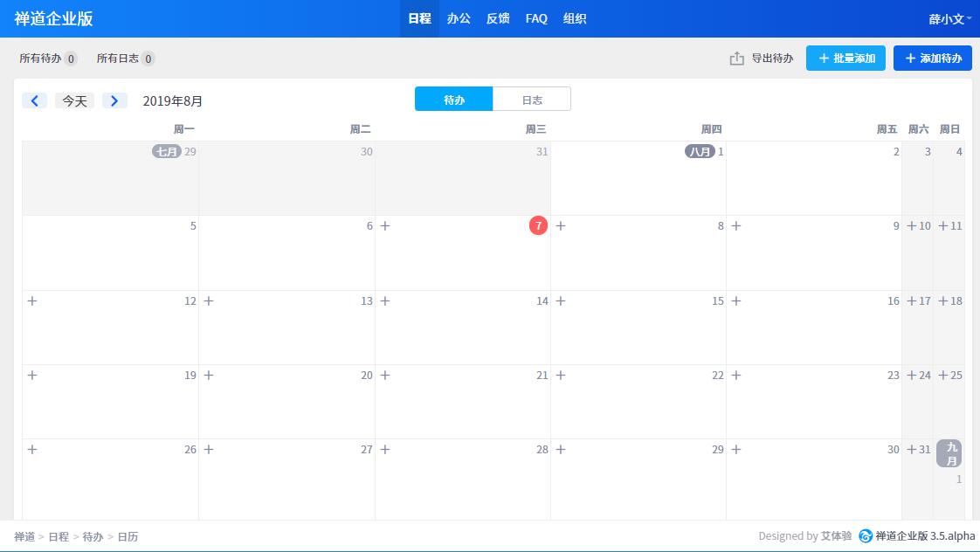This screenshot has height=552, width=980.
Task: Open 所有日志 list
Action: [125, 59]
